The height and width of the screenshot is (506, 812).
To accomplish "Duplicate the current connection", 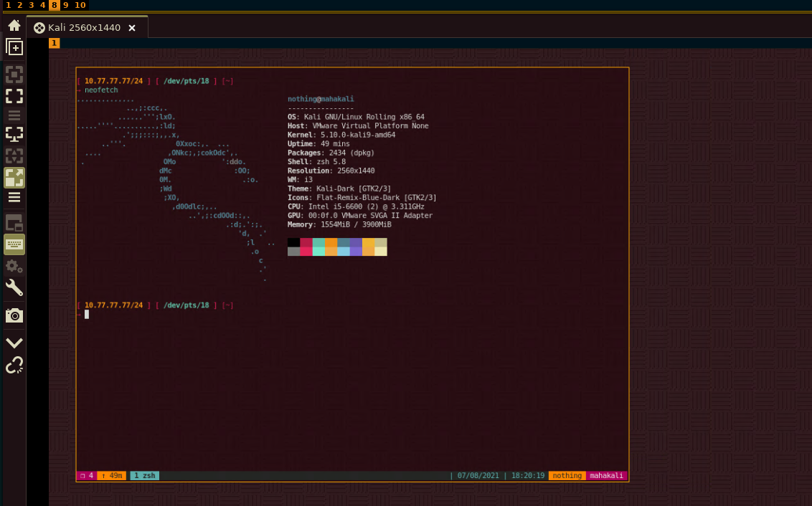I will coord(14,47).
